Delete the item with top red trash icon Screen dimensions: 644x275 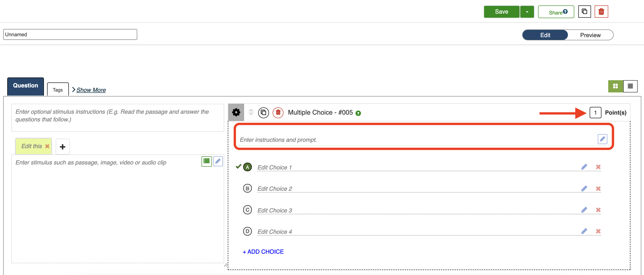(601, 12)
